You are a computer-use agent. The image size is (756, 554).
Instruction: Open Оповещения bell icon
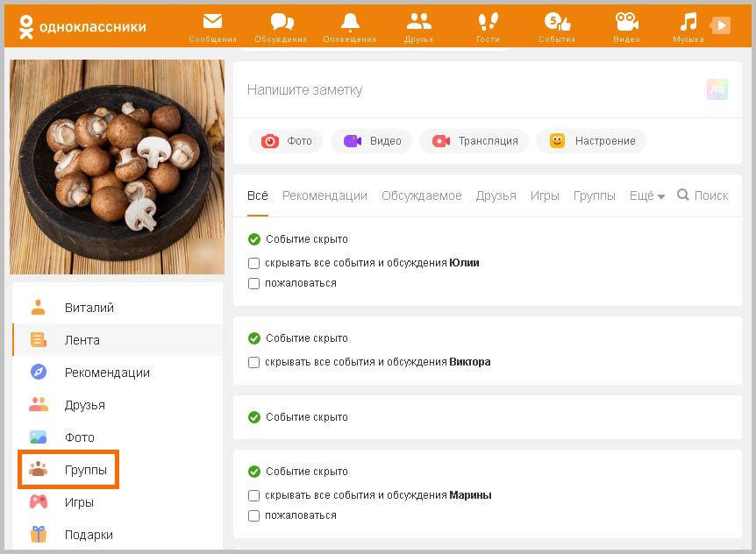coord(350,22)
